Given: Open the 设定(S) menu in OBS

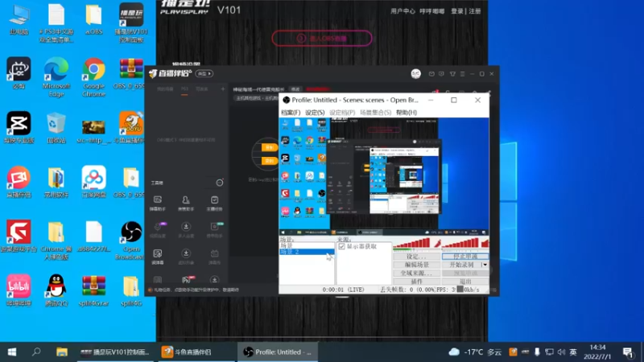Looking at the screenshot, I should pyautogui.click(x=315, y=113).
